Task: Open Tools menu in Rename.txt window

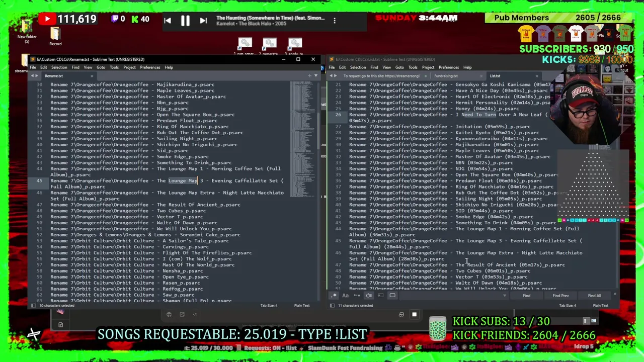Action: tap(114, 67)
